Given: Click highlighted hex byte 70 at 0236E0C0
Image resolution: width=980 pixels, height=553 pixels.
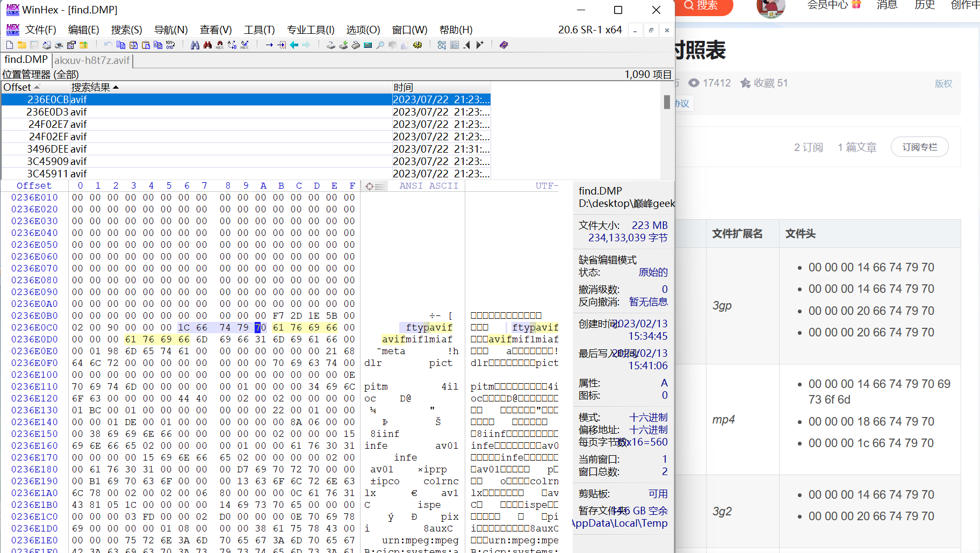Looking at the screenshot, I should tap(260, 327).
